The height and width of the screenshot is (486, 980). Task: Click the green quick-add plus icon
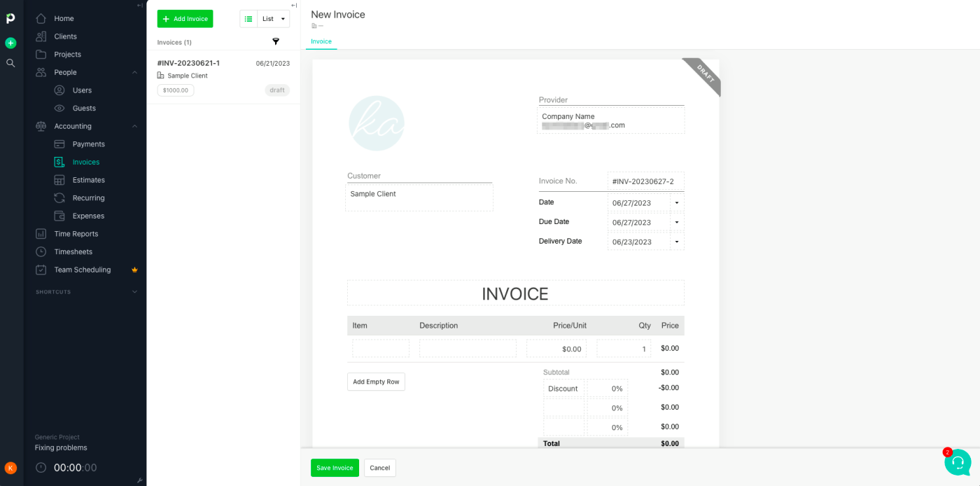(10, 43)
